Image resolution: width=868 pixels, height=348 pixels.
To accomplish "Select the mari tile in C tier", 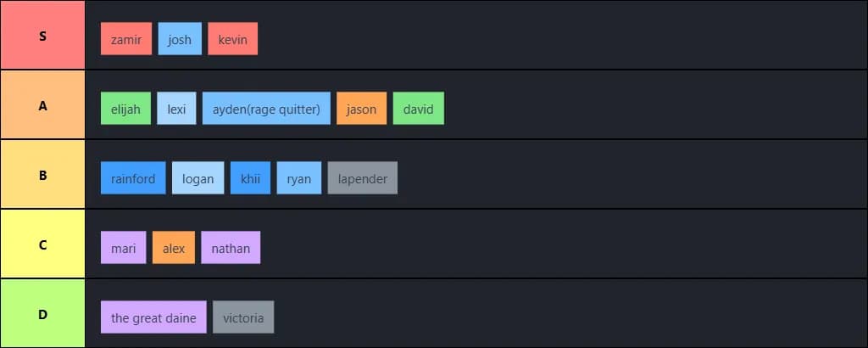I will 123,248.
